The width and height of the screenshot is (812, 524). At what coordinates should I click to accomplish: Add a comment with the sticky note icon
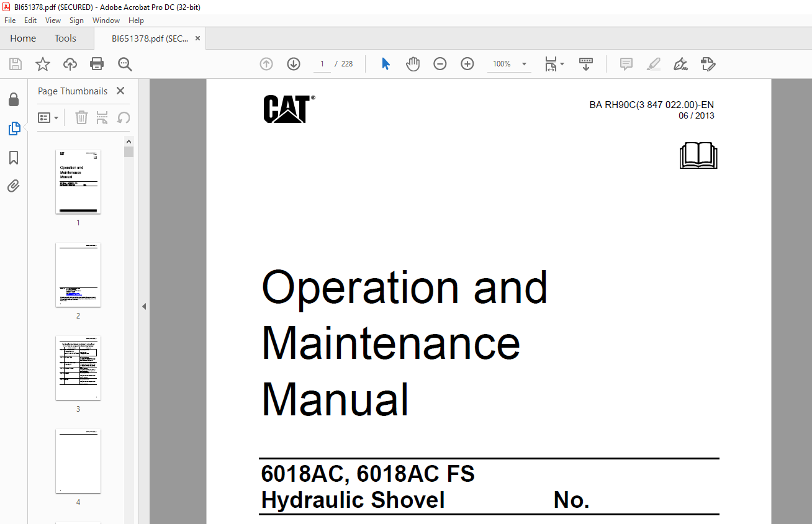[x=626, y=64]
